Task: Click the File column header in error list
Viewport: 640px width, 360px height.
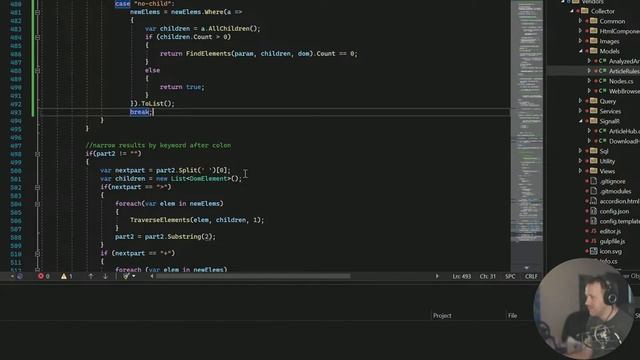Action: pos(512,316)
